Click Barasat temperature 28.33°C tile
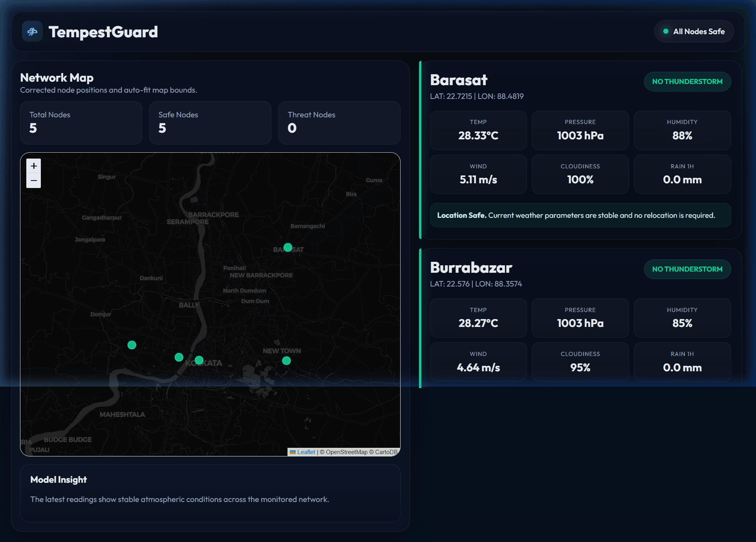Image resolution: width=756 pixels, height=542 pixels. coord(478,130)
